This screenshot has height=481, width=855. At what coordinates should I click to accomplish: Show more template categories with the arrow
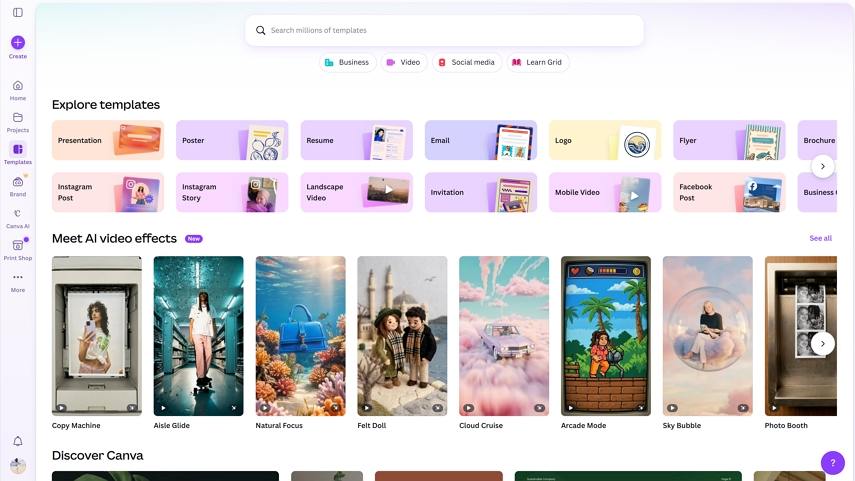[x=822, y=166]
